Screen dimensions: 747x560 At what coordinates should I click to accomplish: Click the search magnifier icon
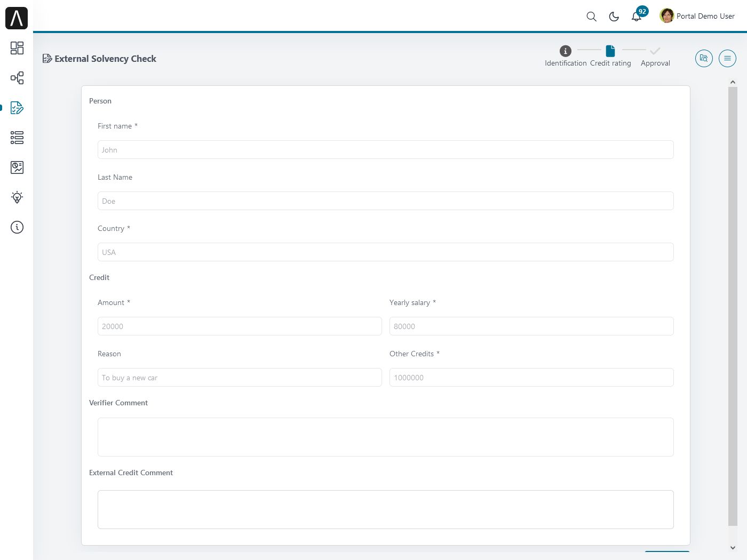point(591,17)
